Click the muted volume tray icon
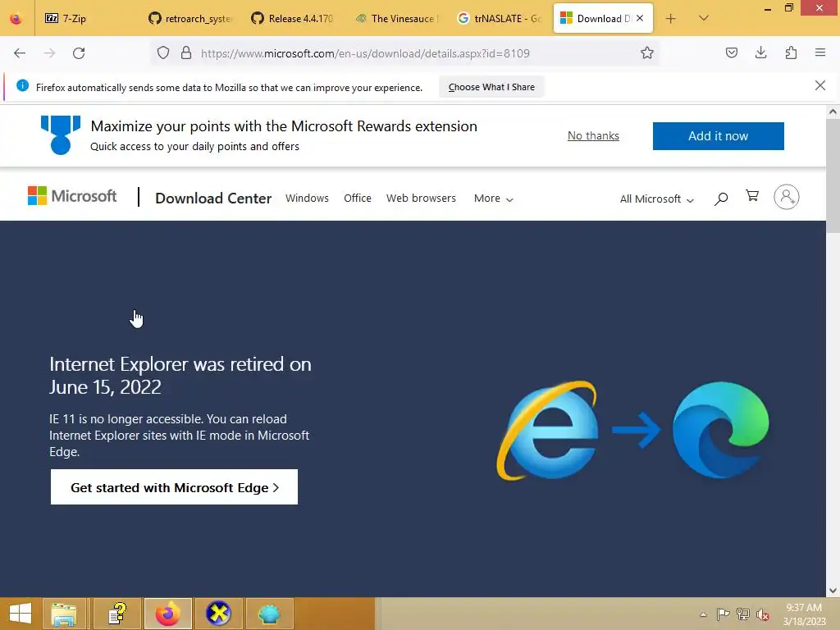 click(x=763, y=614)
